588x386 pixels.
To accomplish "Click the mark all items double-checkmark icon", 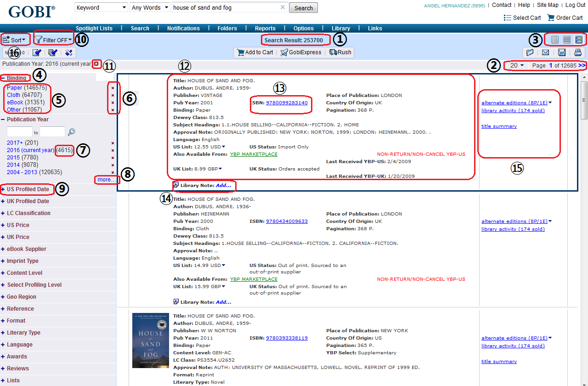I will coord(53,52).
